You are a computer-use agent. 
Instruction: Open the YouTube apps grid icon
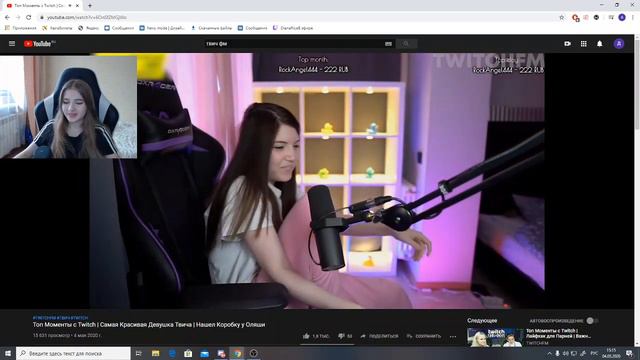[x=584, y=44]
